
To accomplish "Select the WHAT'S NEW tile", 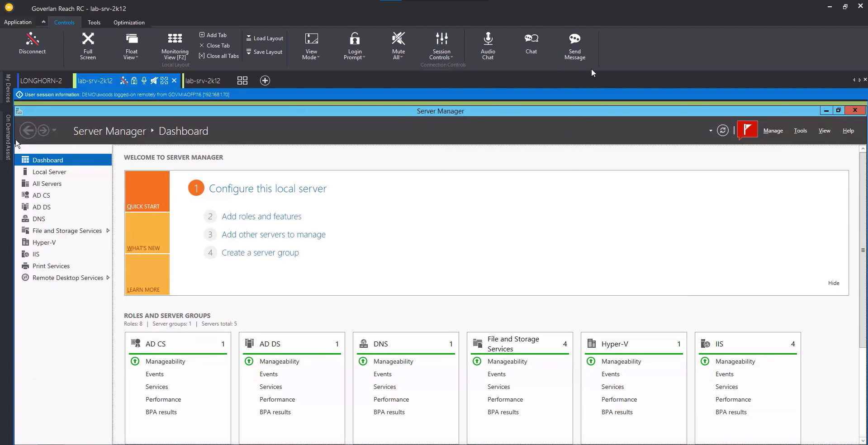I will (147, 233).
